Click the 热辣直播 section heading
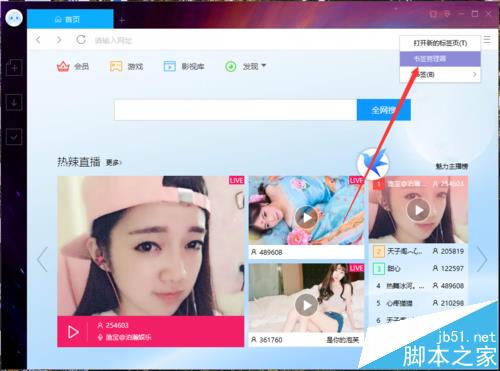Screen dimensions: 500x371 click(x=79, y=162)
